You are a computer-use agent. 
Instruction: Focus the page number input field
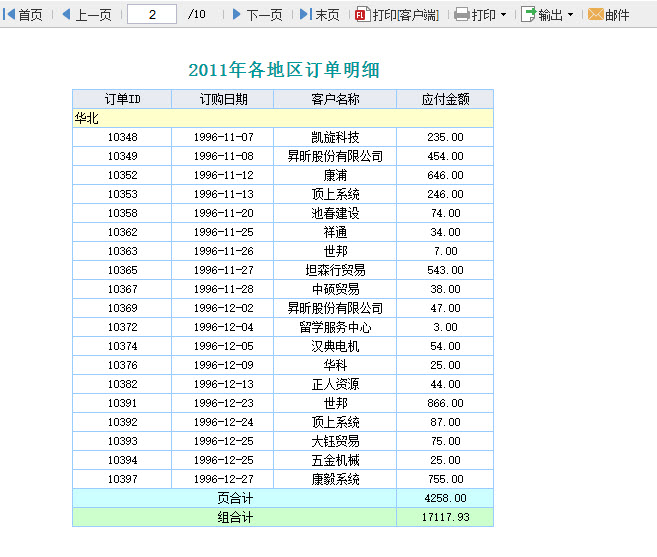152,14
